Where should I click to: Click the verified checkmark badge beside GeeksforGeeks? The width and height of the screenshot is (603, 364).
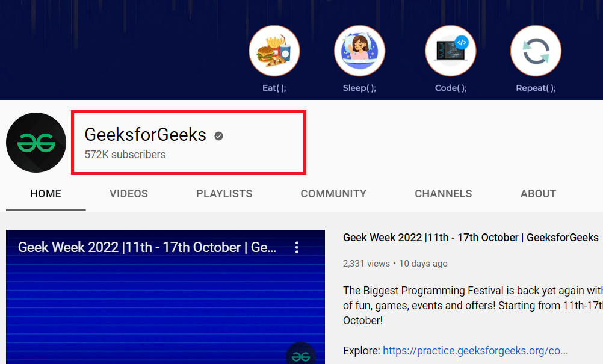(219, 136)
